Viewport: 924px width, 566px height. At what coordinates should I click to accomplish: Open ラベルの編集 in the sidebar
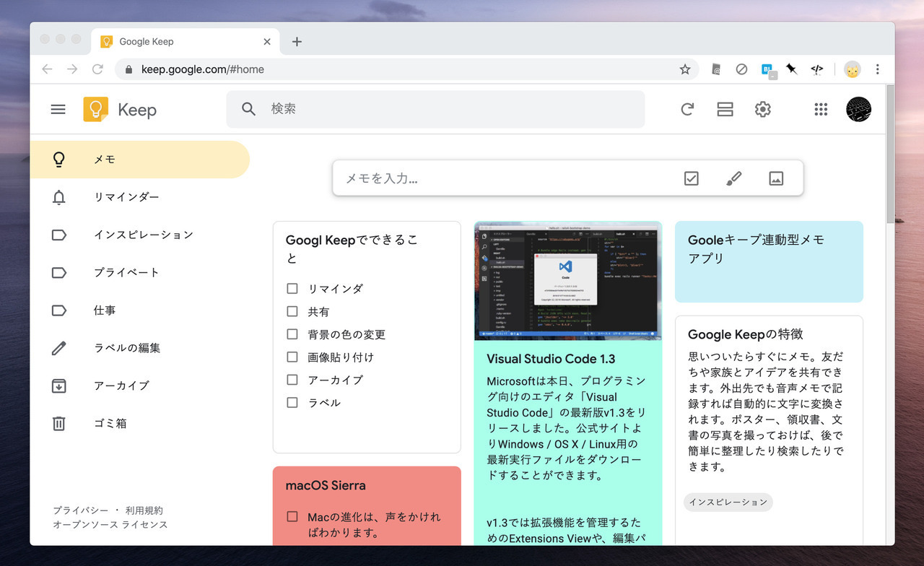140,348
